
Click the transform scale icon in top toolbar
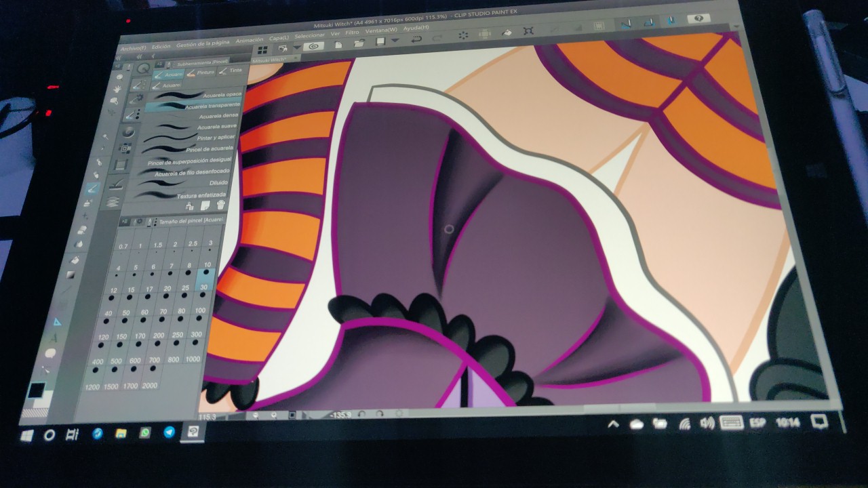point(528,30)
